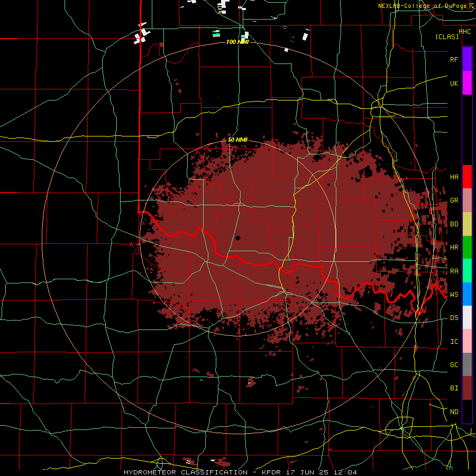Click the 'HHC' product label
This screenshot has width=476, height=476.
(465, 31)
